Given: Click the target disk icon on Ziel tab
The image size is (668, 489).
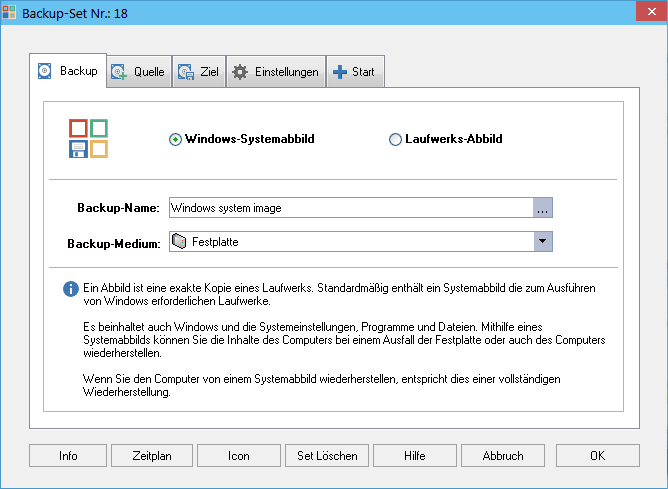Looking at the screenshot, I should point(186,72).
